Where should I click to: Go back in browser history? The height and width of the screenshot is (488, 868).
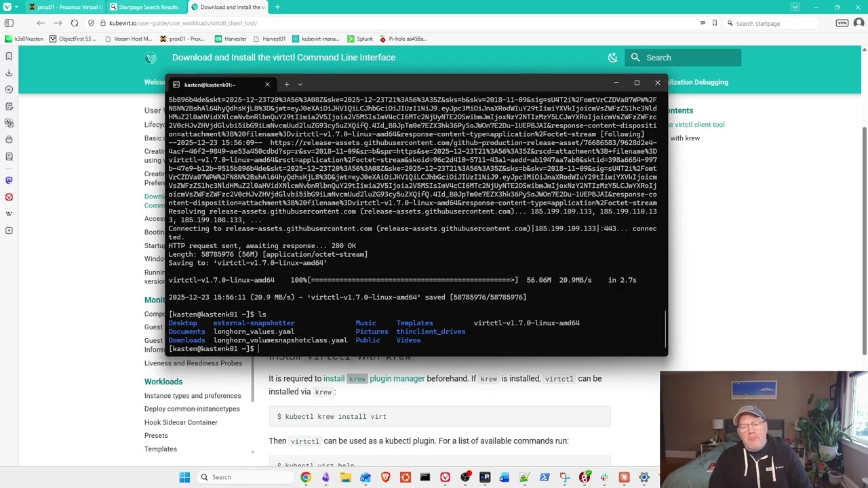[x=41, y=23]
